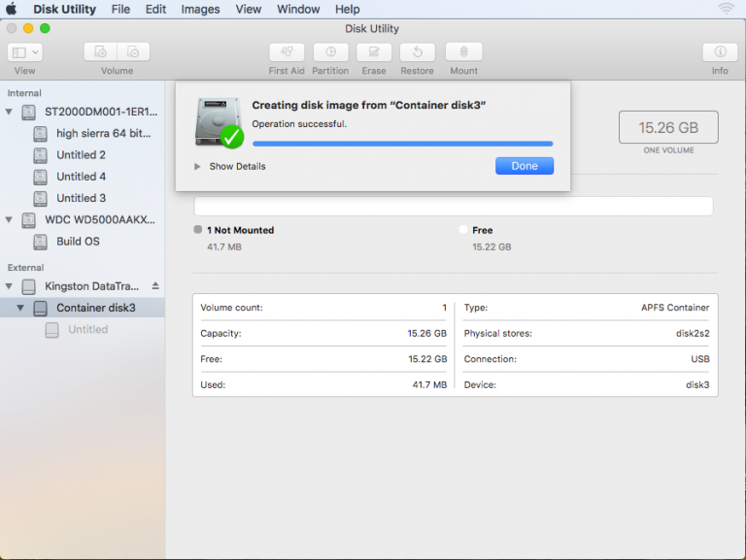
Task: Click the Untitled 4 drive icon
Action: [x=41, y=177]
